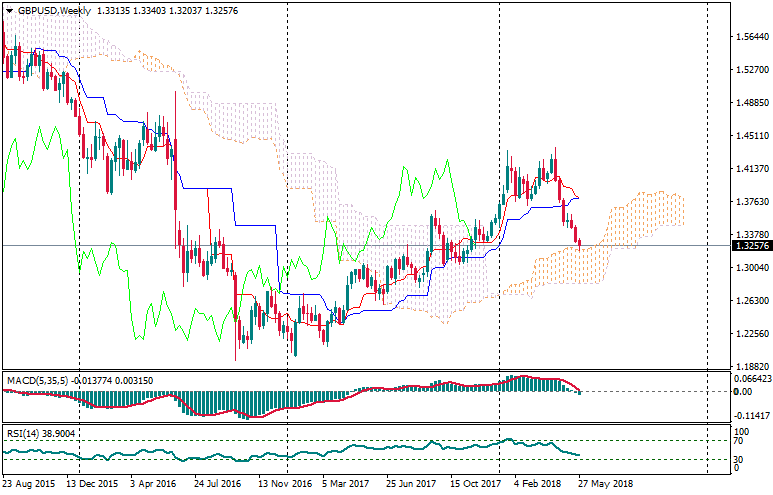Viewport: 773px width, 495px height.
Task: Click the RSI 30 level label
Action: click(x=738, y=458)
